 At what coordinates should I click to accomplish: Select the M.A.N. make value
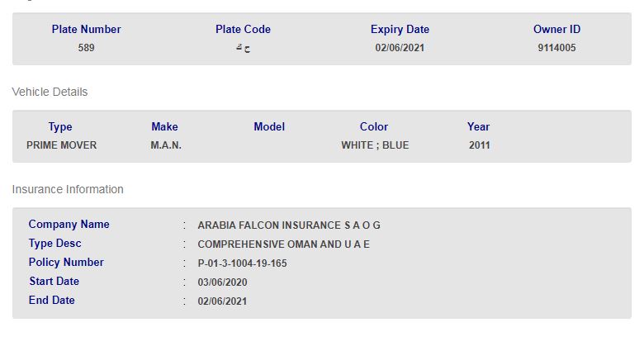[x=166, y=145]
